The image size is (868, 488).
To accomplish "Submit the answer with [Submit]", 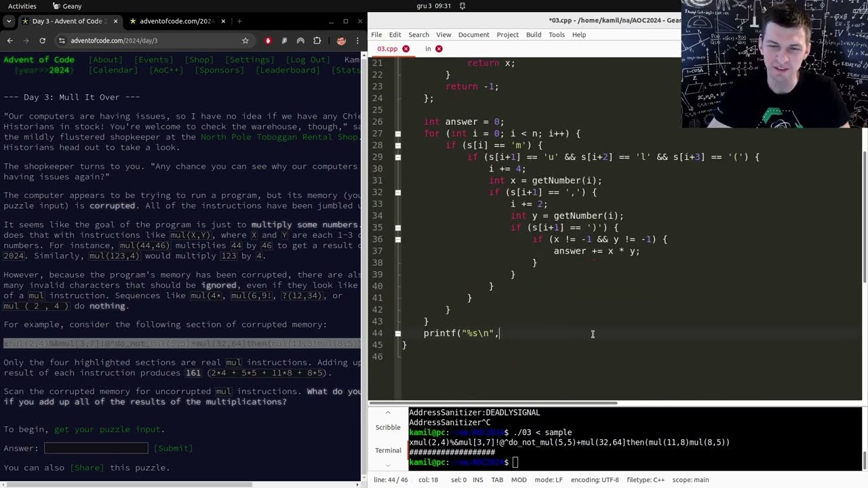I will click(174, 448).
